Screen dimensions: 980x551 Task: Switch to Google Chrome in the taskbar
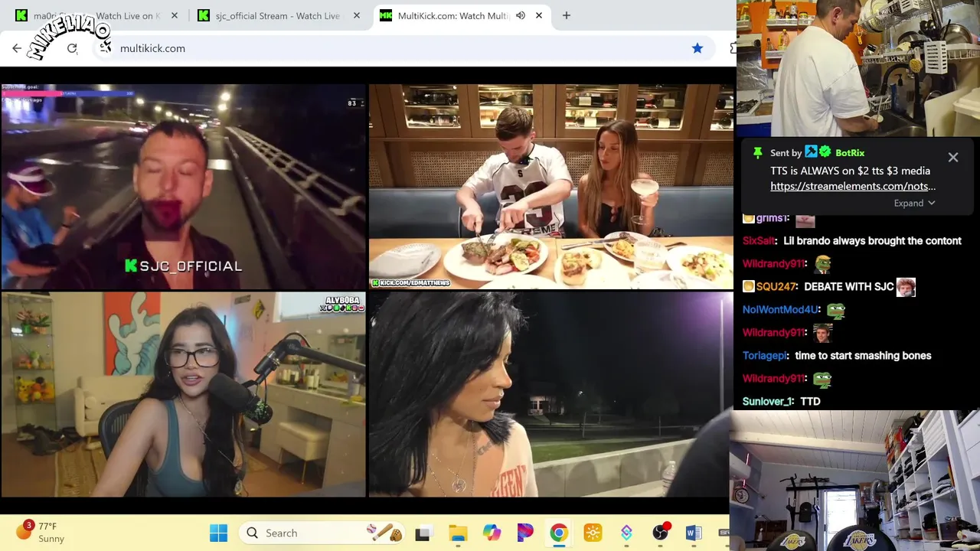pyautogui.click(x=559, y=533)
